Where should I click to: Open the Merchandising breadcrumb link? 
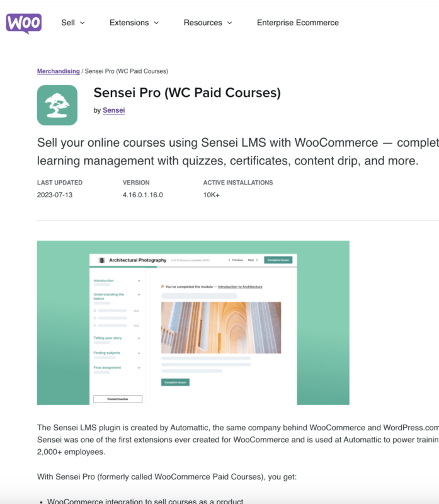click(x=57, y=71)
